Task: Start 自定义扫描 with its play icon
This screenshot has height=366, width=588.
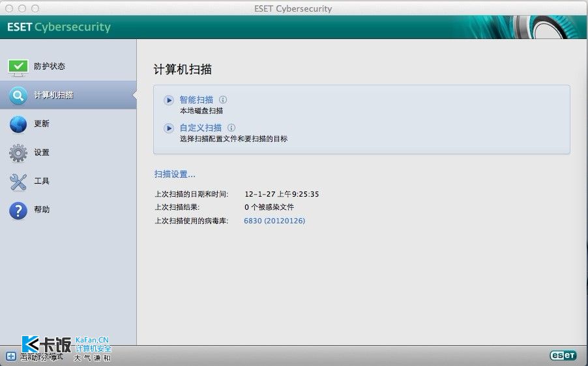Action: coord(169,128)
